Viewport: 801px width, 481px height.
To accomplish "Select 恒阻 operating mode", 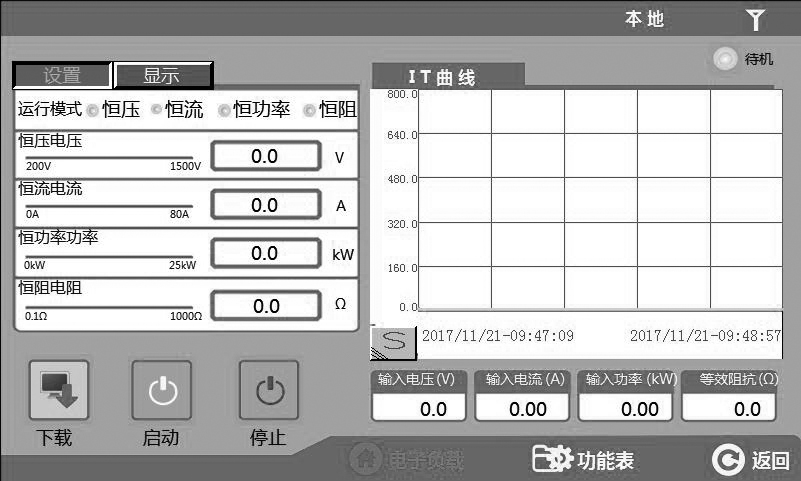I will tap(310, 110).
